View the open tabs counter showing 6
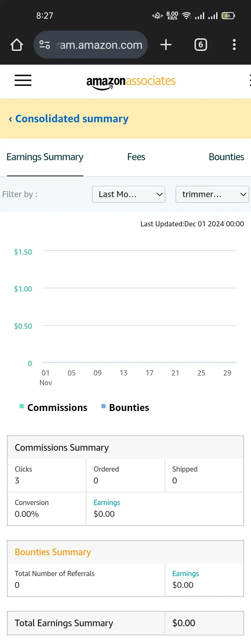251x644 pixels. tap(201, 45)
